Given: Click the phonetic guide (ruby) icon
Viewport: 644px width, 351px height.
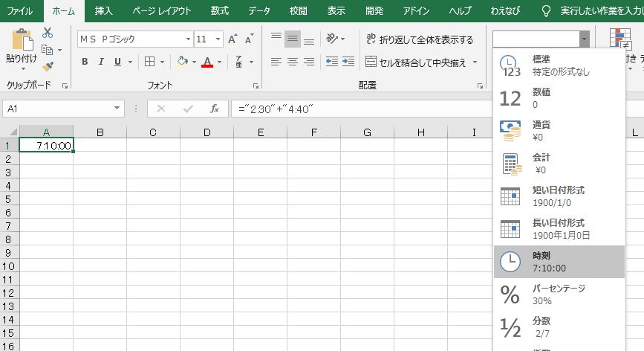Looking at the screenshot, I should coord(238,62).
